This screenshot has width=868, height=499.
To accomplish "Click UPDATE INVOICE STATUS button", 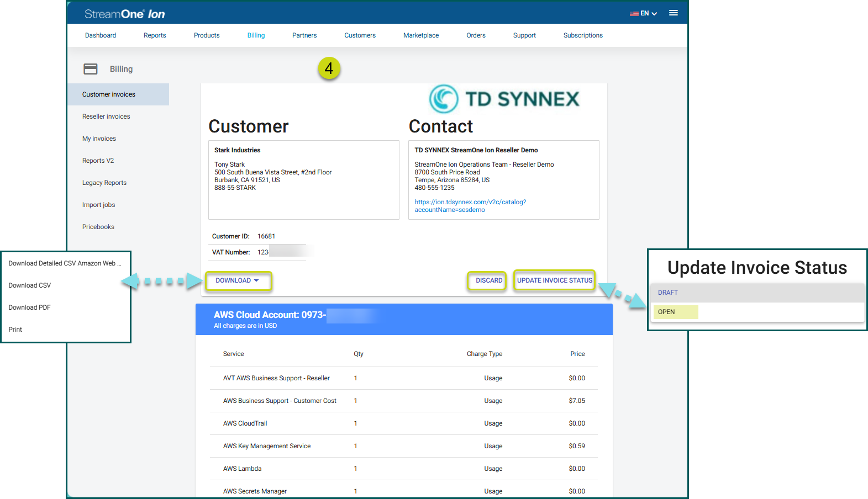I will (x=555, y=280).
